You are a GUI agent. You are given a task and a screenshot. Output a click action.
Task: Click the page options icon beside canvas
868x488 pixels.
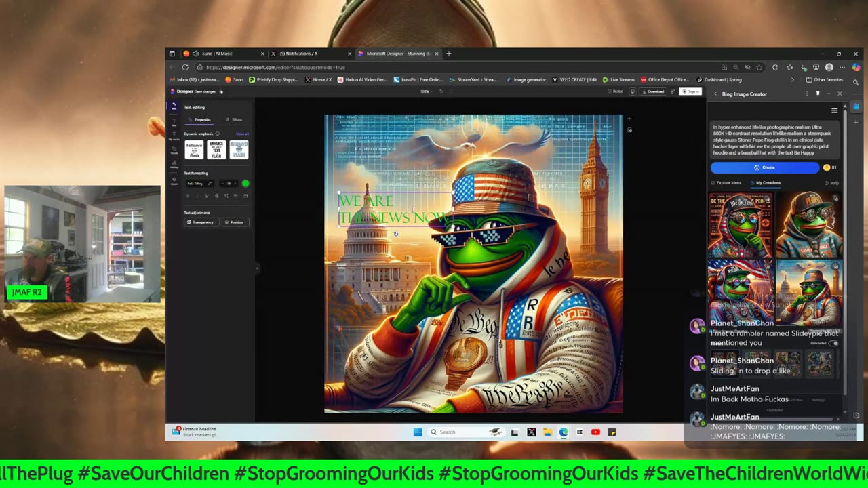629,129
